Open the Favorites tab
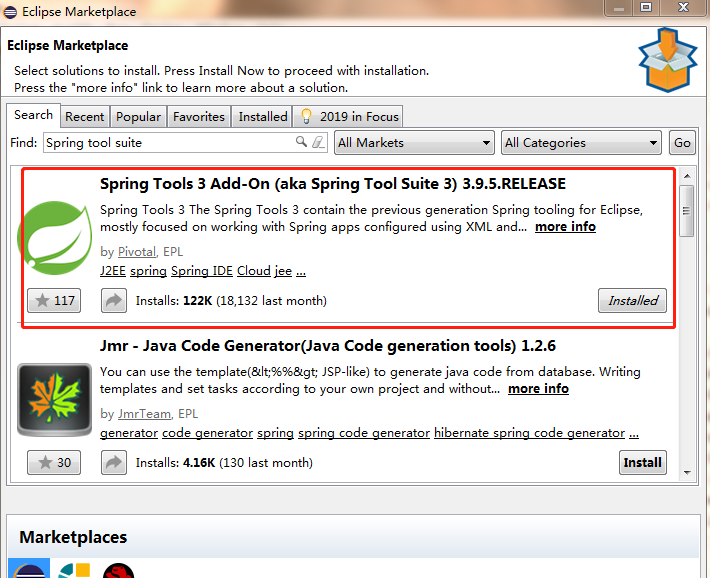710x578 pixels. 199,117
